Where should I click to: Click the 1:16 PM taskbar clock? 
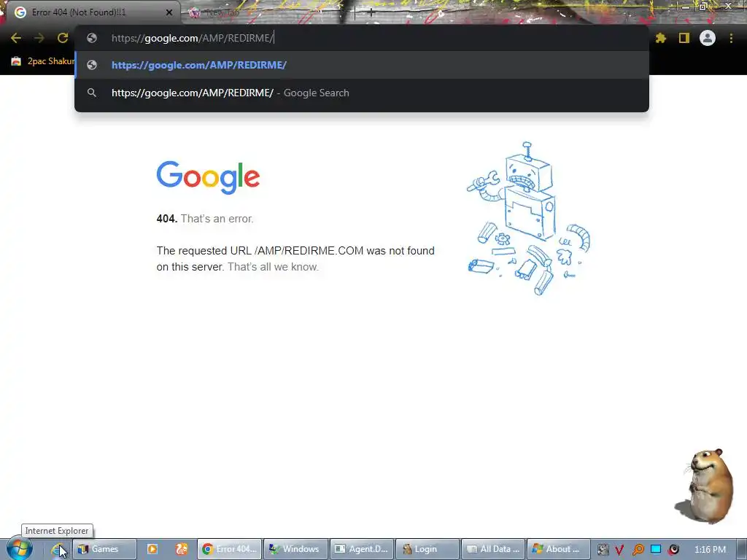tap(710, 550)
